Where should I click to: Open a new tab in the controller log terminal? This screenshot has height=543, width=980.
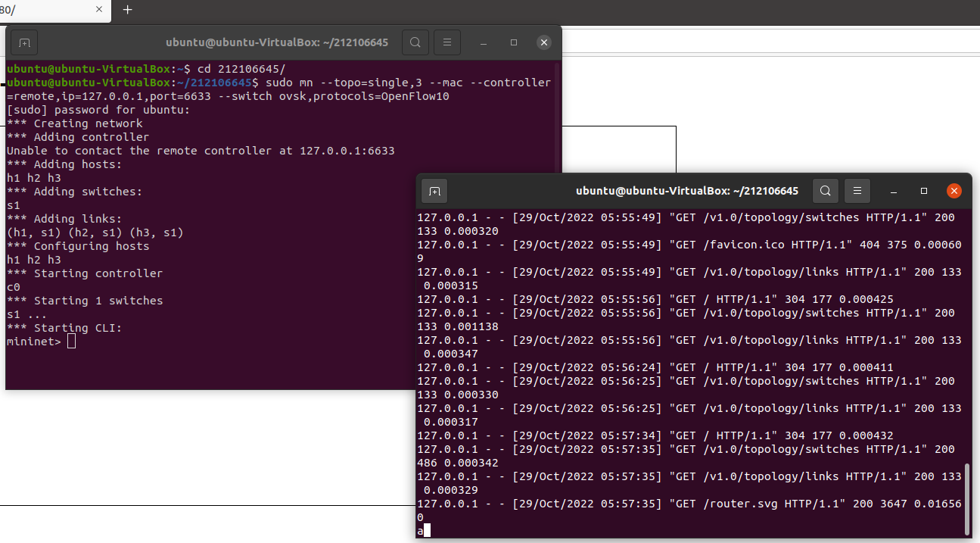[434, 191]
